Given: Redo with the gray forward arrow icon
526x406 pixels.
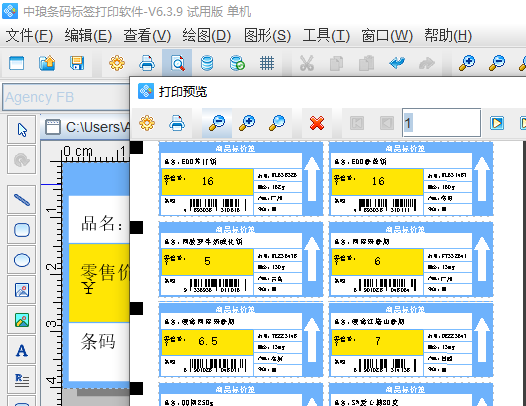Looking at the screenshot, I should (427, 63).
